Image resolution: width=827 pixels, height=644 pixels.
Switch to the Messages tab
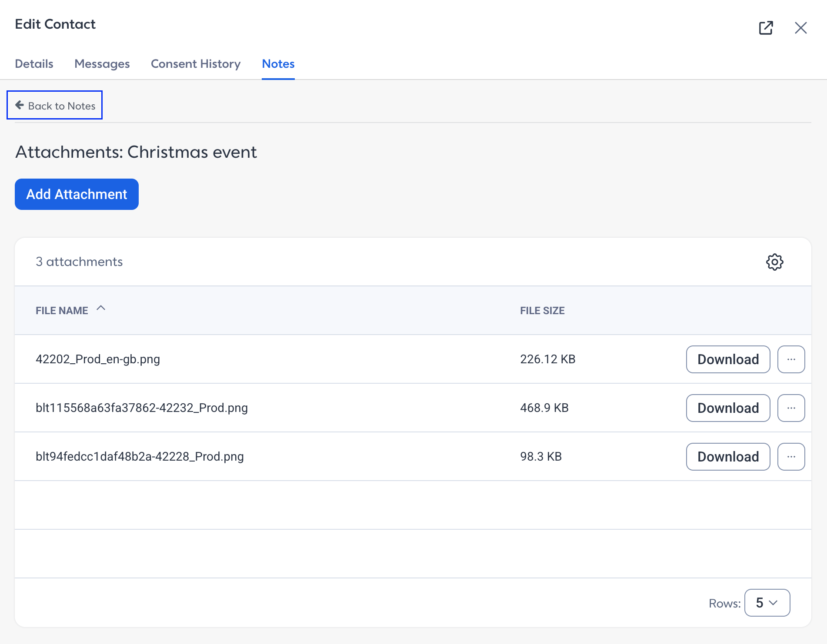[102, 64]
